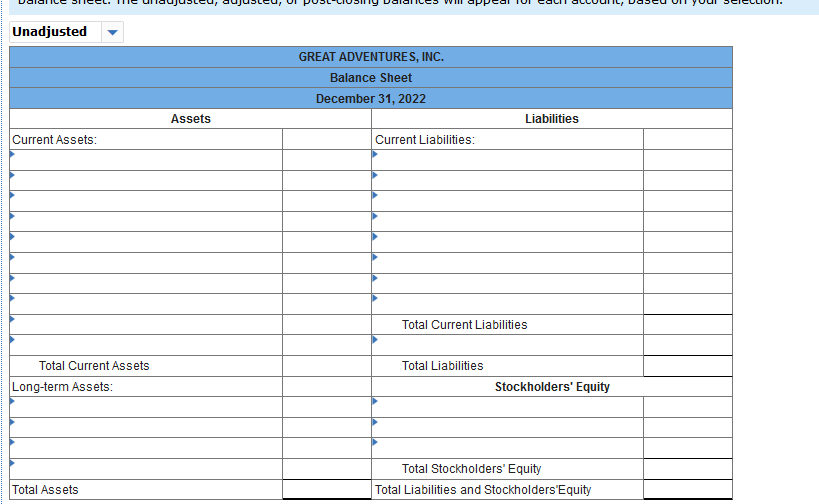Screen dimensions: 819x504
Task: Click Total Liabilities and Stockholders'Equity label
Action: [x=483, y=490]
